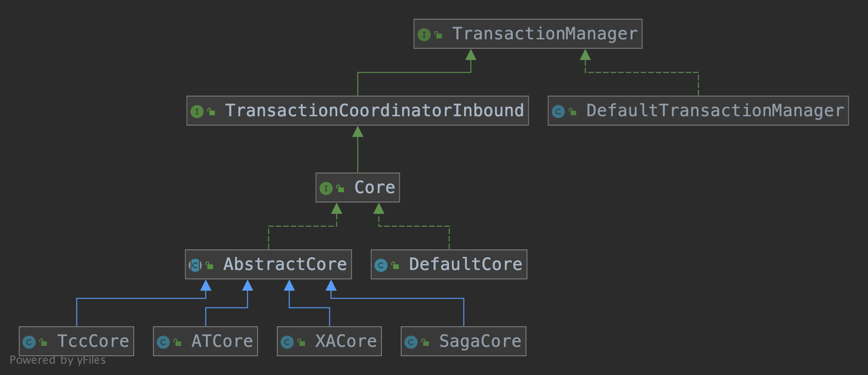The image size is (868, 375).
Task: Click the public lock icon on DefaultCore
Action: point(395,265)
